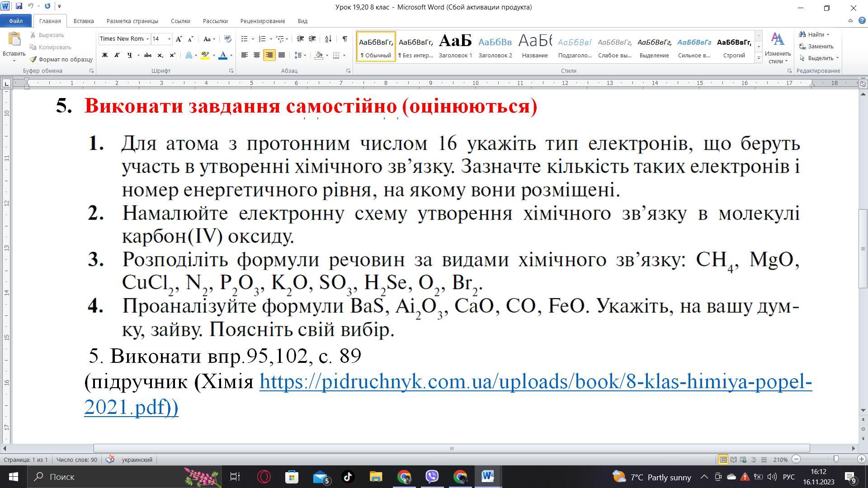
Task: Click the Clear Formatting icon
Action: pos(227,39)
